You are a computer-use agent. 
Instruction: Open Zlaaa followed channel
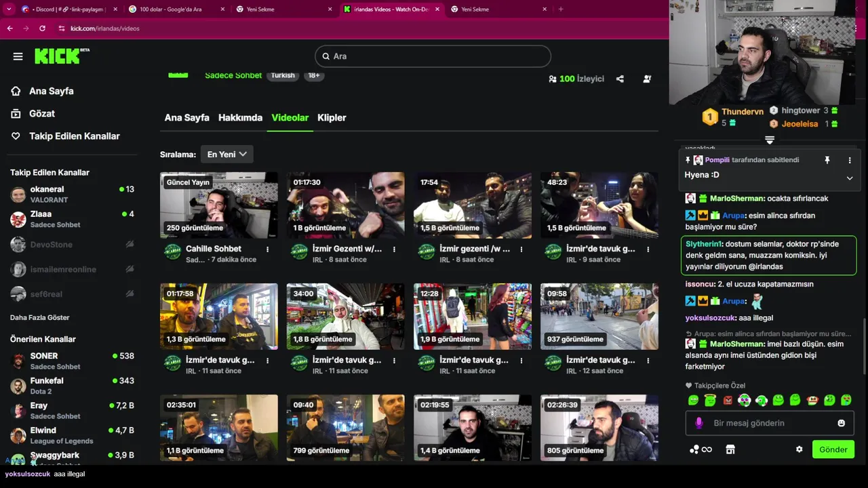(x=73, y=219)
